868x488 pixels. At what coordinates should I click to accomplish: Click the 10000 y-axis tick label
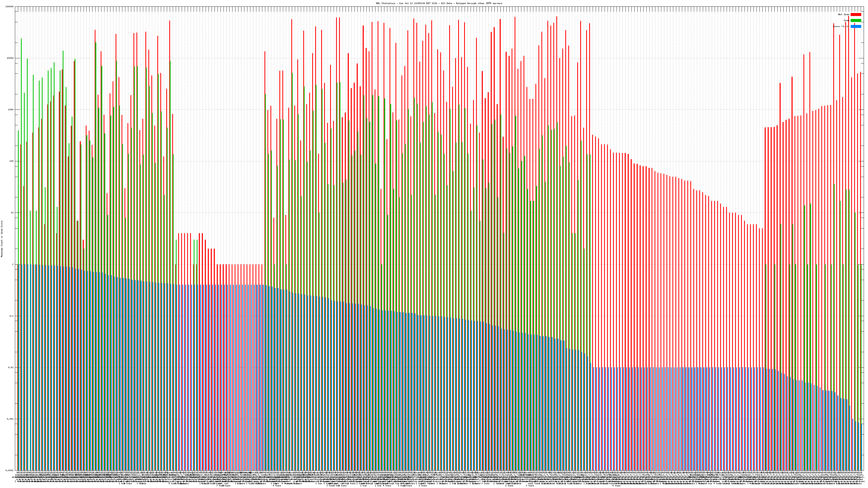(10, 58)
